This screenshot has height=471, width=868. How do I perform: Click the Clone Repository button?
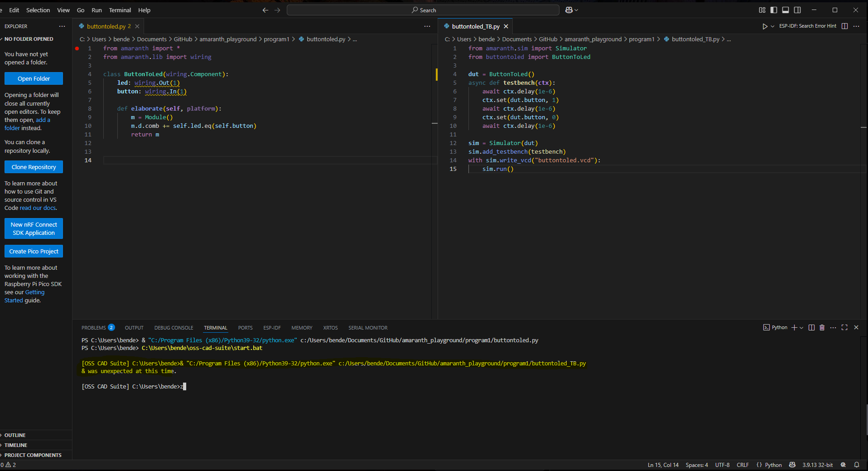pos(34,167)
